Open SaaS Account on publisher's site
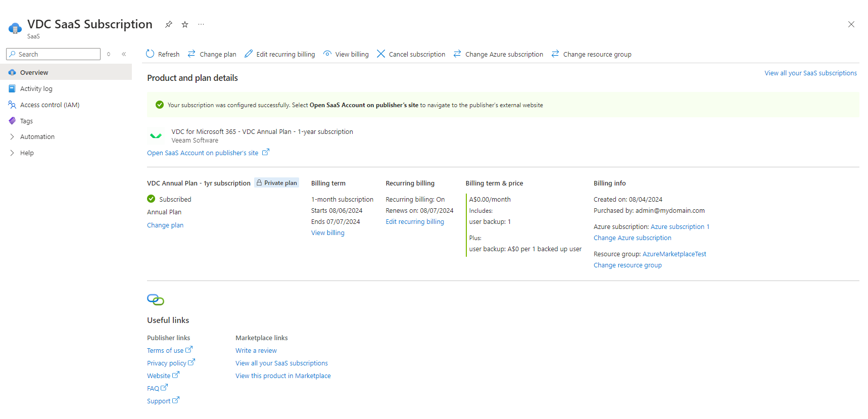Screen dimensions: 868x419 coord(208,153)
